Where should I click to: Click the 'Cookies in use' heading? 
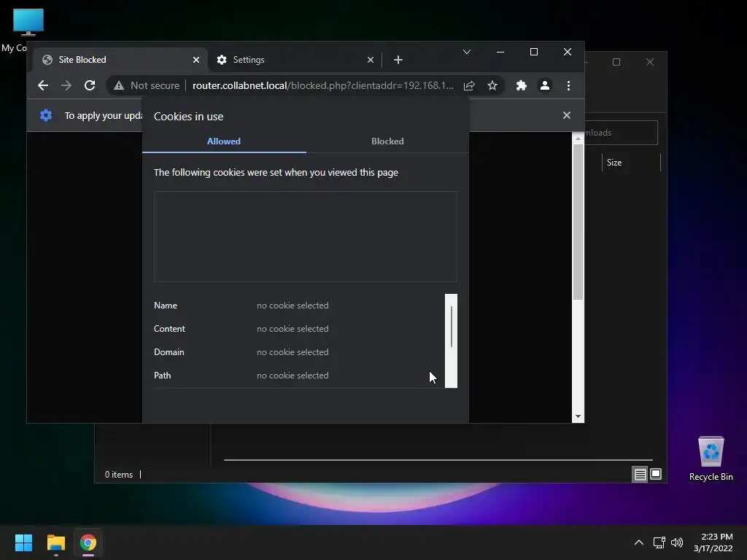[x=189, y=117]
